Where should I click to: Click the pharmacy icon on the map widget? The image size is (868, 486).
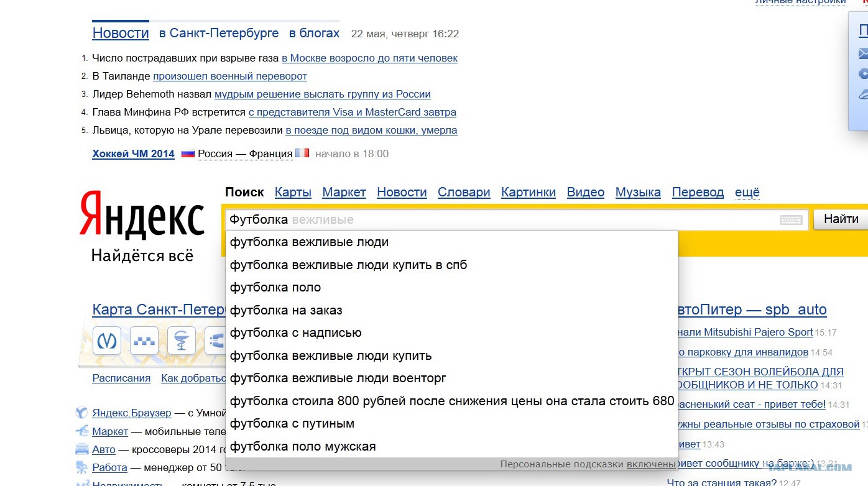pos(181,341)
